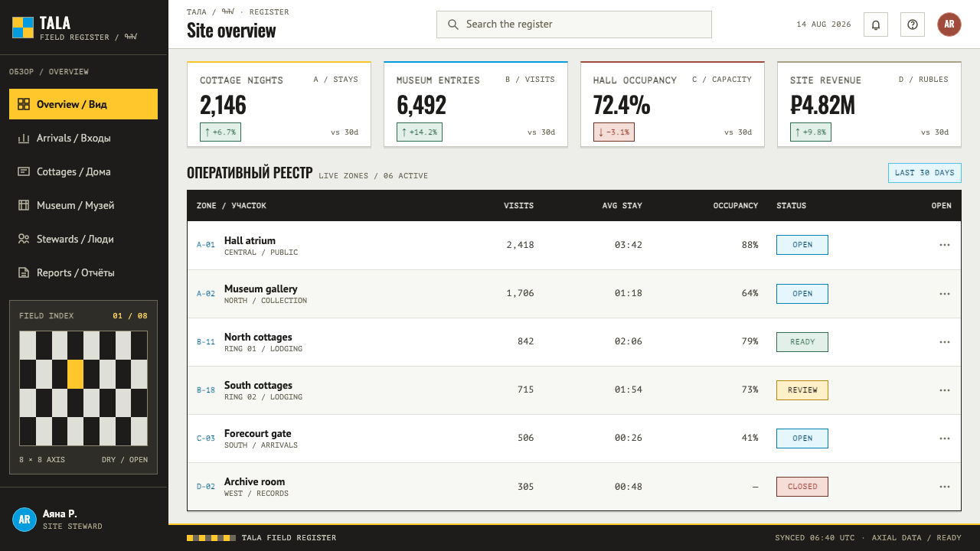Open the more menu for the Forecourt gate row

tap(945, 438)
